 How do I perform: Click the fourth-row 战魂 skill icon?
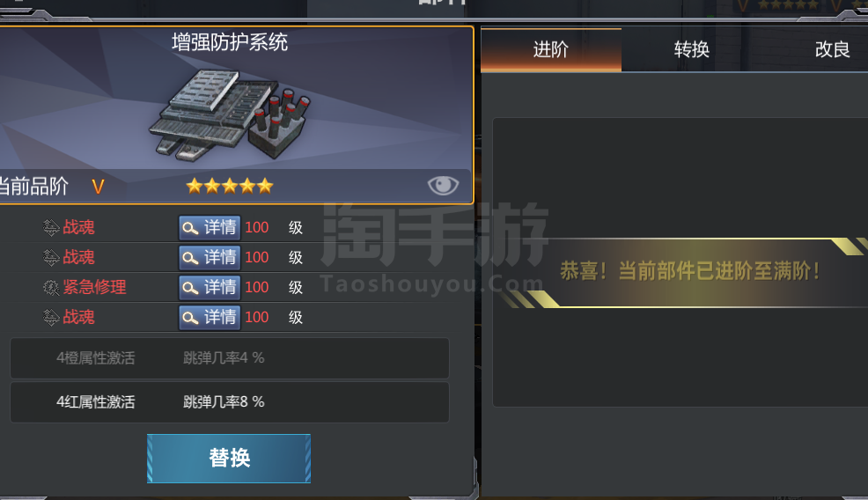pos(51,317)
